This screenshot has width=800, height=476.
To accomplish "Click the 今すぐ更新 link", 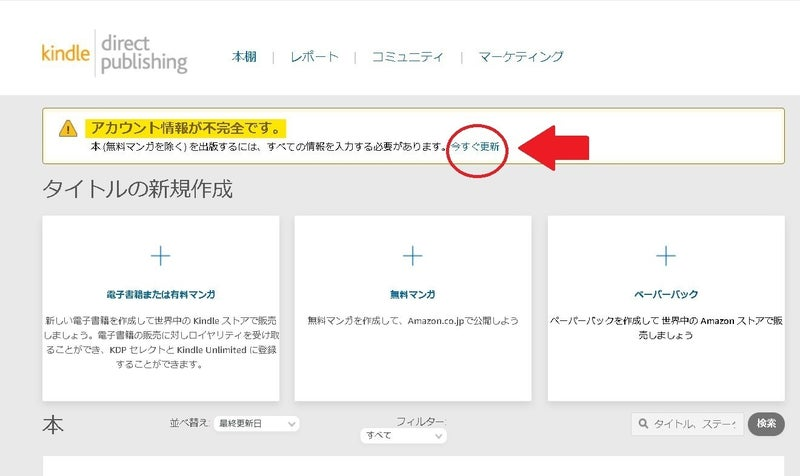I will coord(475,146).
